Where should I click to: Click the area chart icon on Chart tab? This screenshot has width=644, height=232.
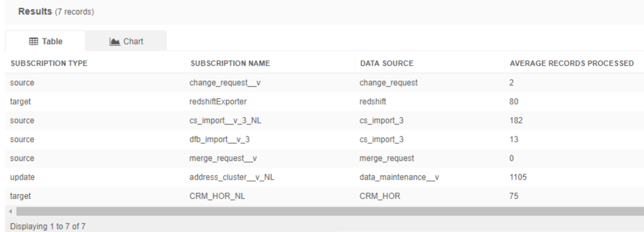(x=115, y=41)
